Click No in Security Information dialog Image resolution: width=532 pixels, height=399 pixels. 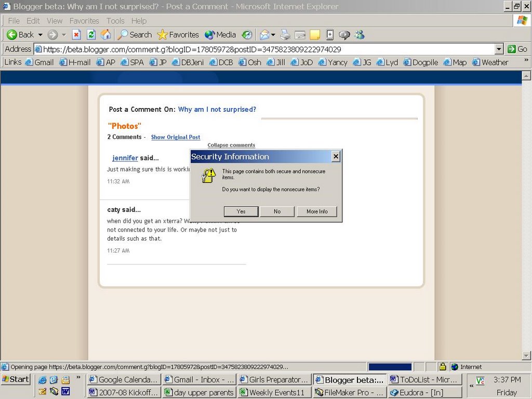tap(277, 211)
